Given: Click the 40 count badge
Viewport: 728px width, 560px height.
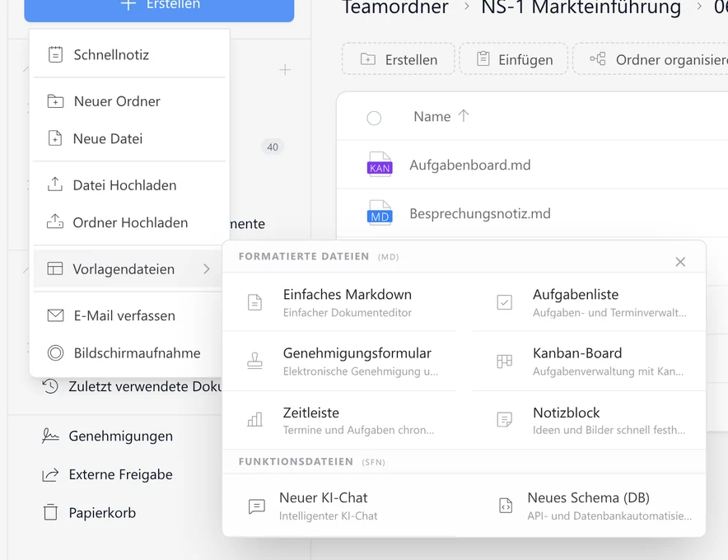Looking at the screenshot, I should [x=273, y=147].
